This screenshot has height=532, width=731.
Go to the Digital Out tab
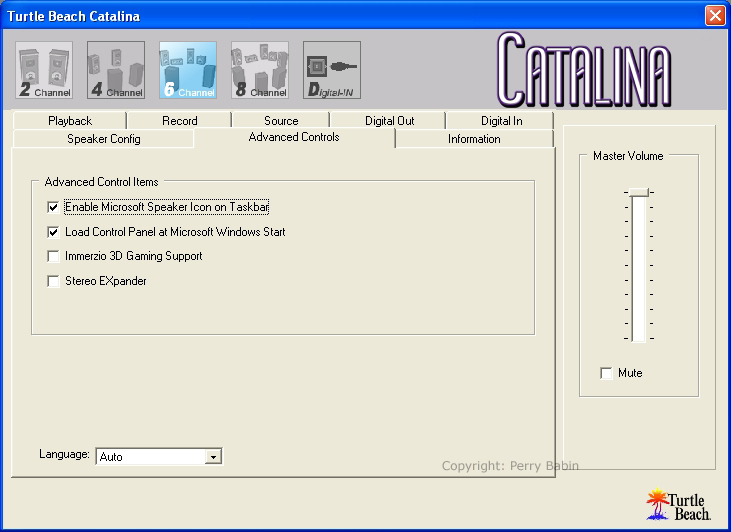[x=389, y=121]
